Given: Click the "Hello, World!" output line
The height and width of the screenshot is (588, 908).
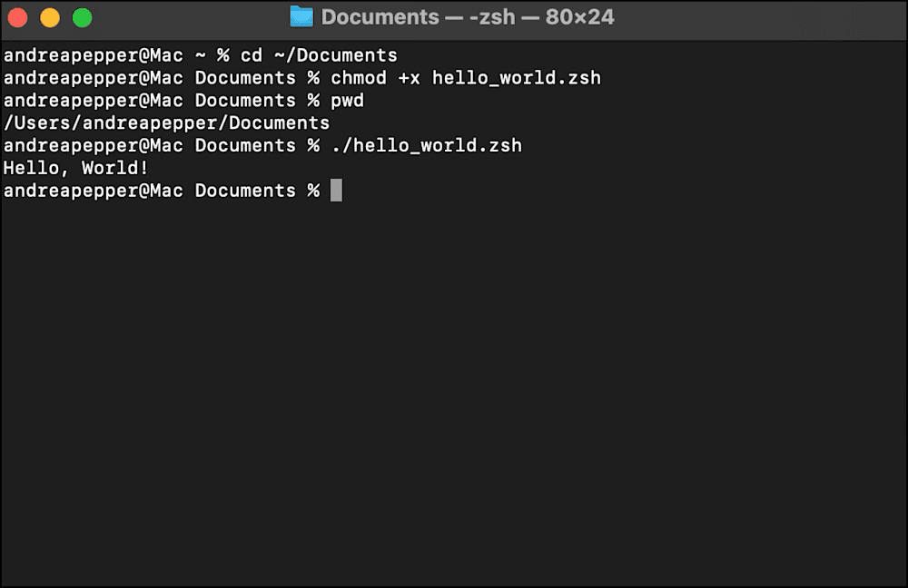Looking at the screenshot, I should (76, 169).
